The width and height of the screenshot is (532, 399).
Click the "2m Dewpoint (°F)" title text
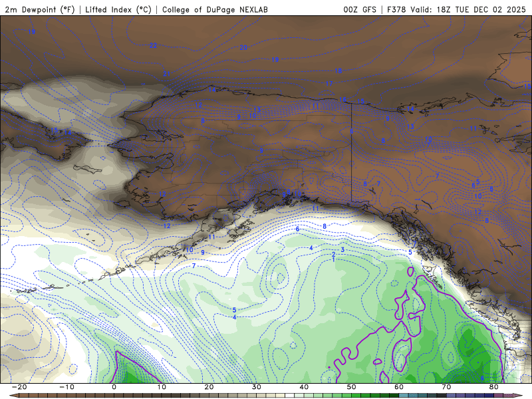[39, 9]
